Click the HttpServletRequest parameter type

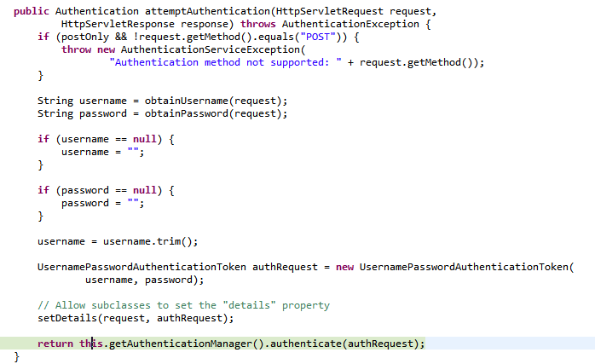click(329, 11)
